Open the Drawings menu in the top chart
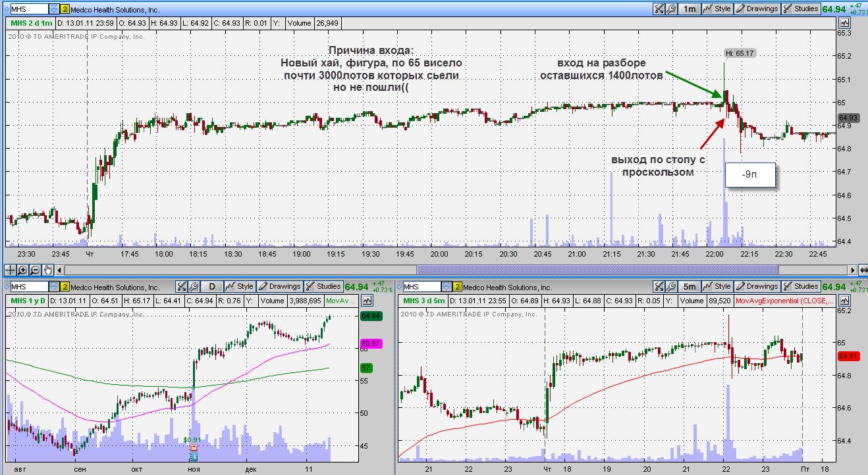868x475 pixels. click(x=757, y=9)
